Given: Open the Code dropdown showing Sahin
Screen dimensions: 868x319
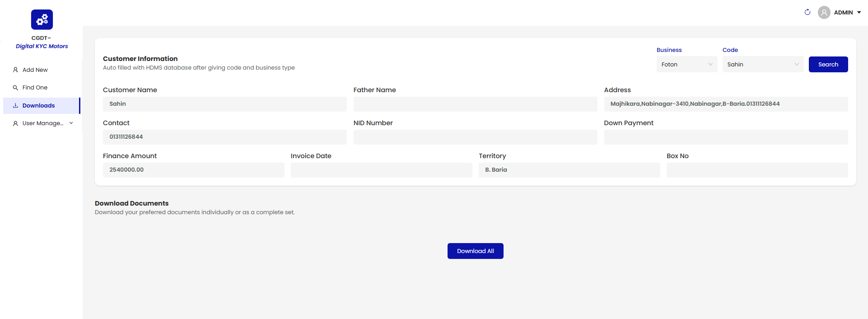Looking at the screenshot, I should (762, 65).
